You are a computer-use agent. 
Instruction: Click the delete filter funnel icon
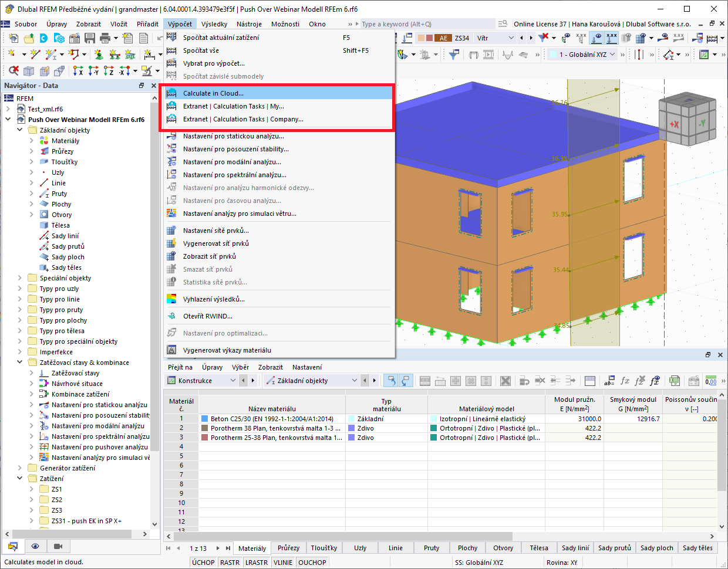[x=544, y=38]
